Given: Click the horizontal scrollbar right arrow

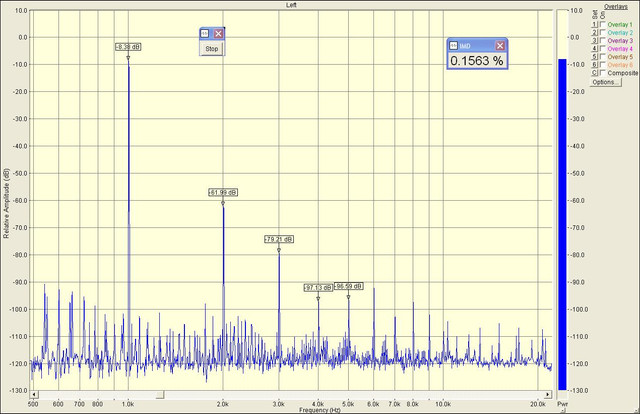Looking at the screenshot, I should point(548,394).
